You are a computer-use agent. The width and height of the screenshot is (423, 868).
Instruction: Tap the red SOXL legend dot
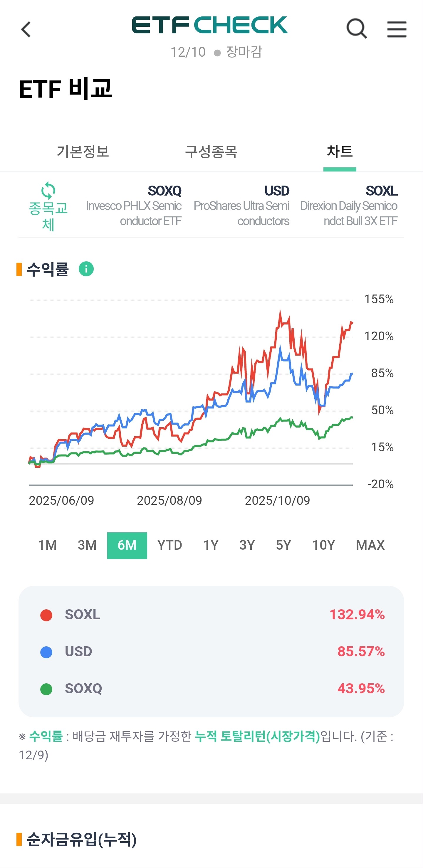tap(46, 615)
